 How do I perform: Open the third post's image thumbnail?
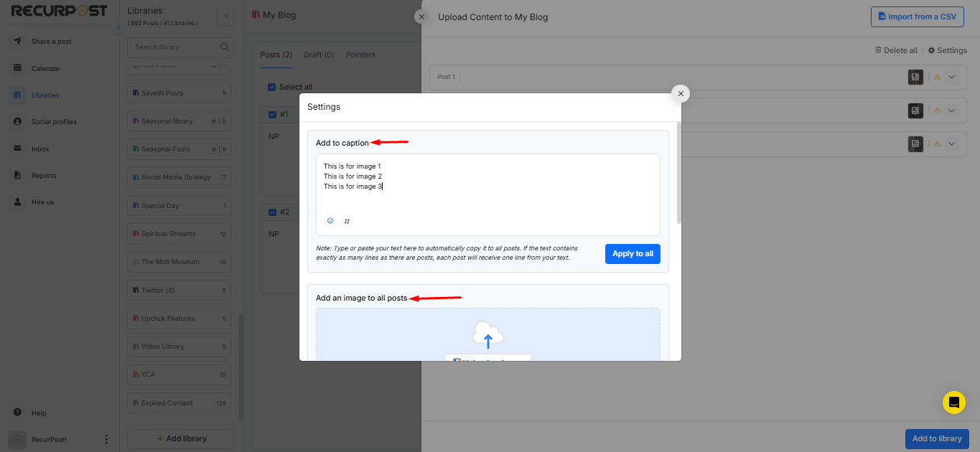[x=915, y=143]
